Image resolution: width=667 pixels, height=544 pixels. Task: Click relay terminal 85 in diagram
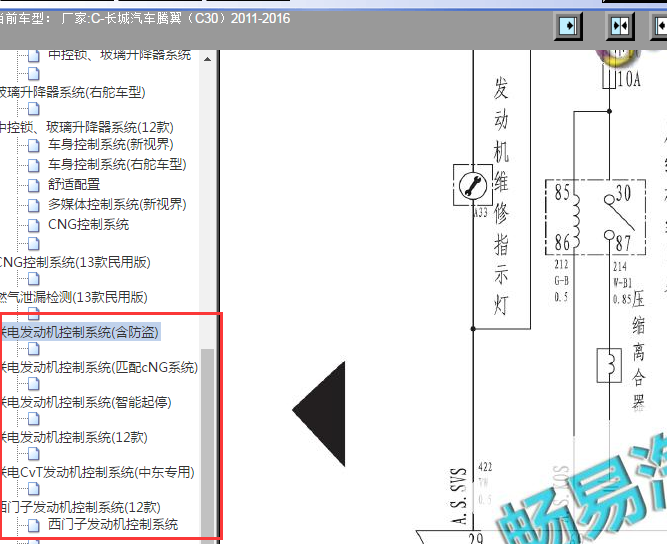click(562, 192)
